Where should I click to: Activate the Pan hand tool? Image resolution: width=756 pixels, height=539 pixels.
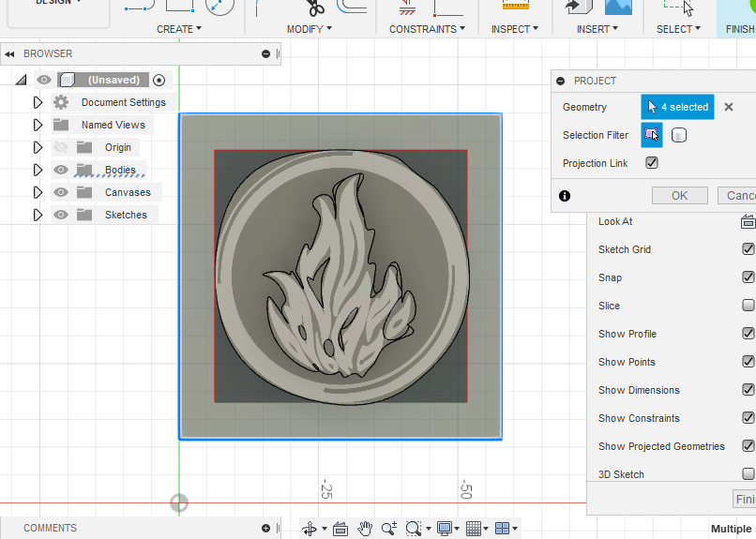pos(365,529)
